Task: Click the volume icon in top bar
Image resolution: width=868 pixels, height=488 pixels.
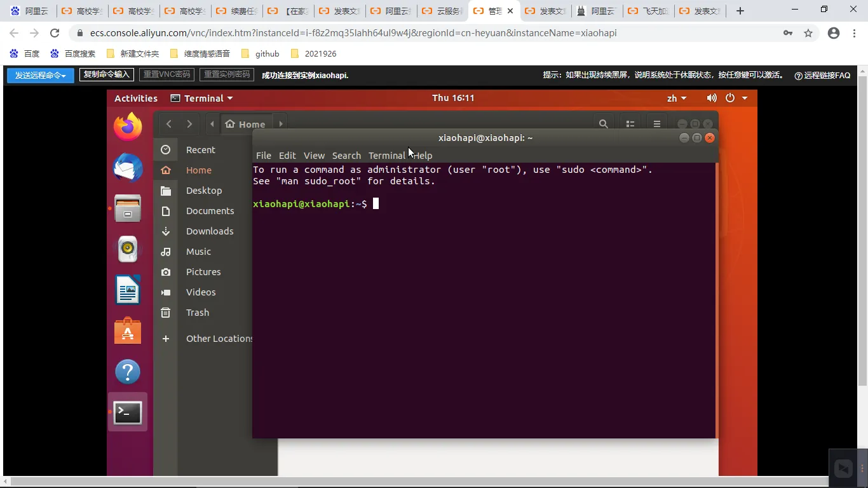Action: 712,98
